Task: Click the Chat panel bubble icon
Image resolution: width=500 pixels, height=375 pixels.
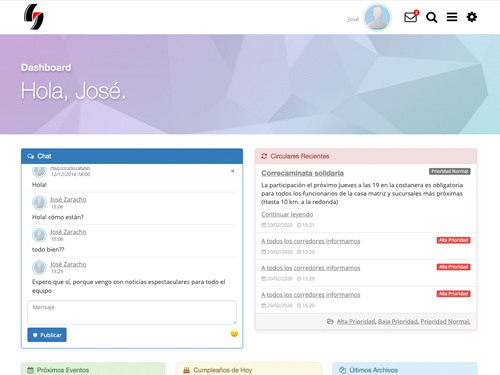Action: pos(30,156)
